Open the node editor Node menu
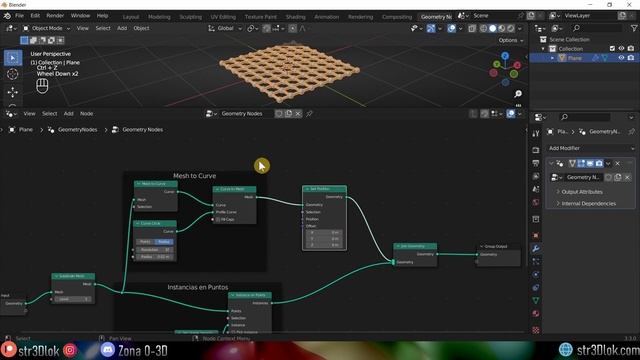 point(87,113)
